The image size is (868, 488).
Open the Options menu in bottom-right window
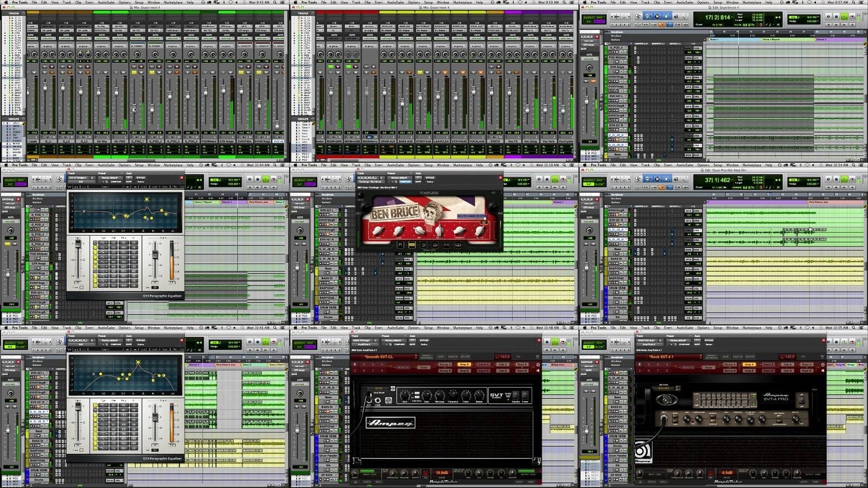(x=703, y=328)
